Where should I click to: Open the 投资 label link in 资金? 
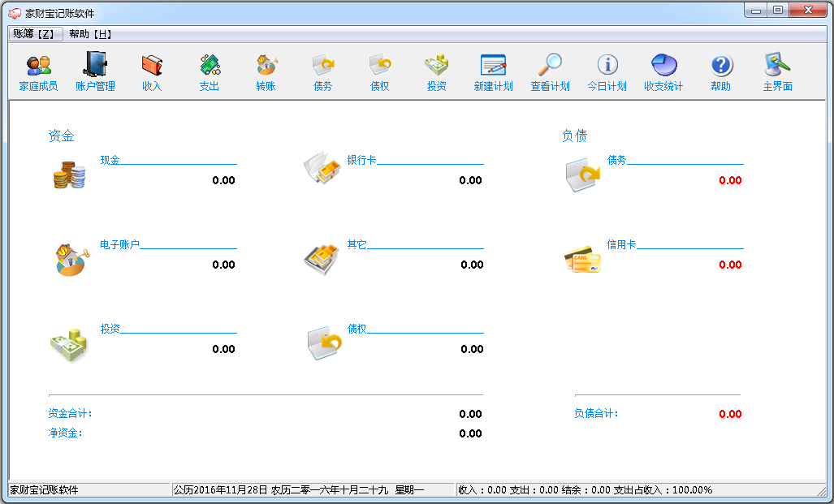[x=110, y=329]
